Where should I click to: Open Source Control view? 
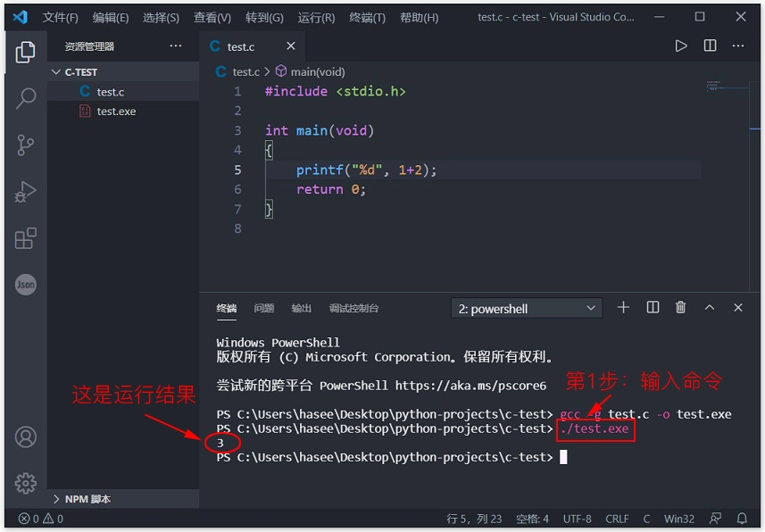tap(25, 145)
